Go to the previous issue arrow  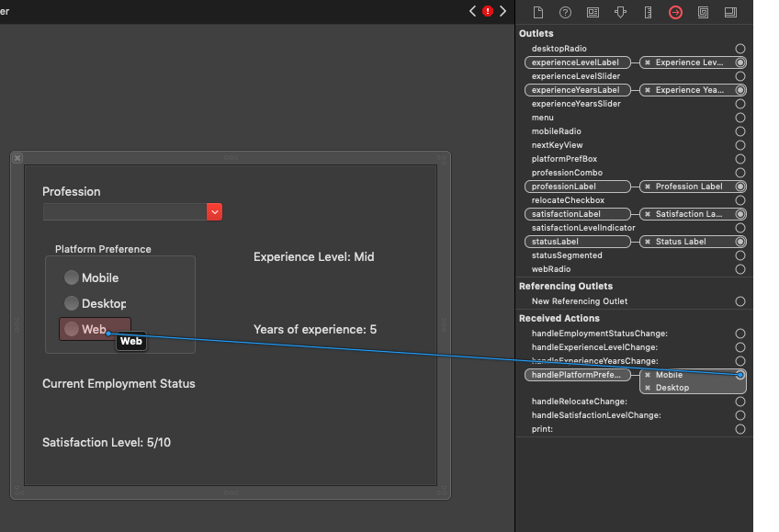(473, 11)
